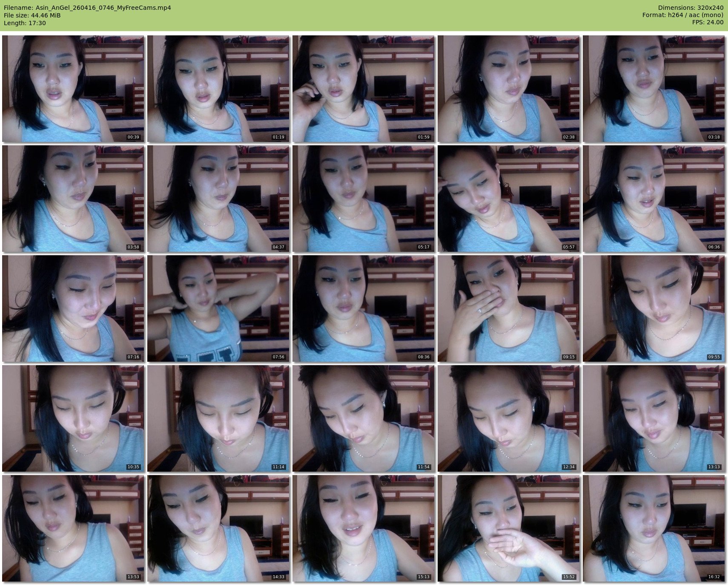Open the thumbnail at 01:59
Screen dimensions: 728x585
tap(363, 89)
